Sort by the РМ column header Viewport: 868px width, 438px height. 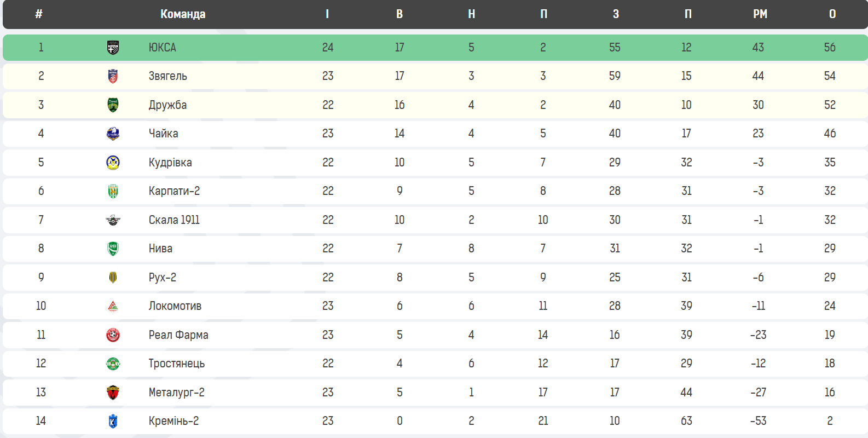pos(760,14)
